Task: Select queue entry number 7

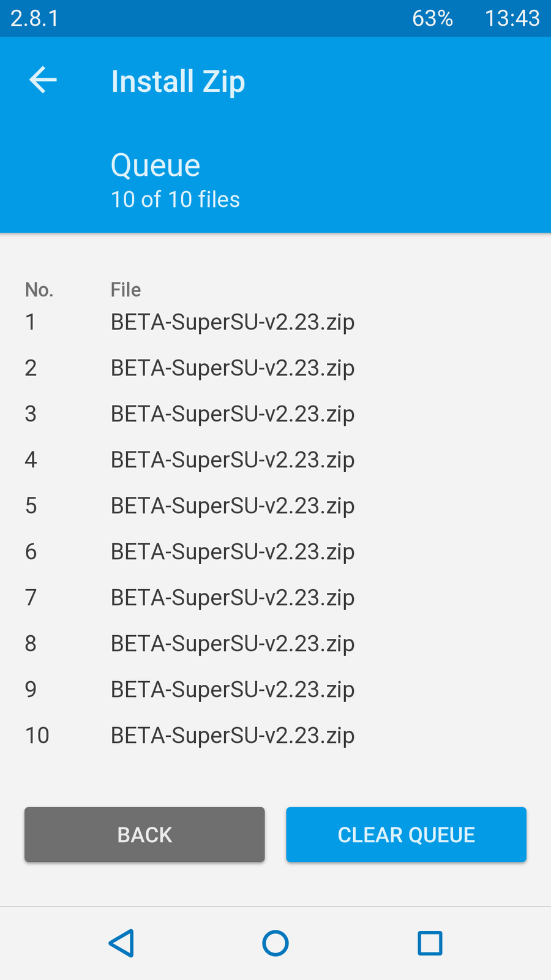Action: point(232,598)
